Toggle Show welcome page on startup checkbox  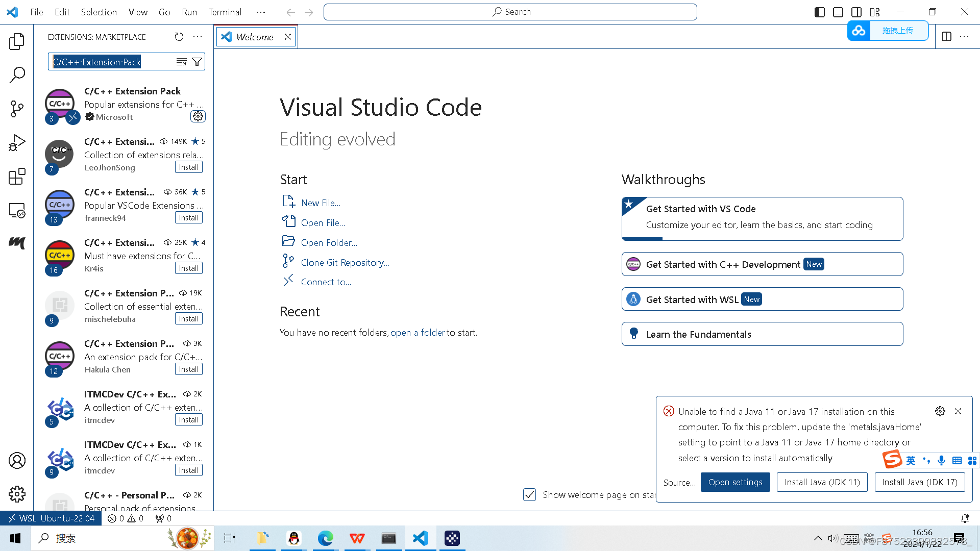coord(531,494)
